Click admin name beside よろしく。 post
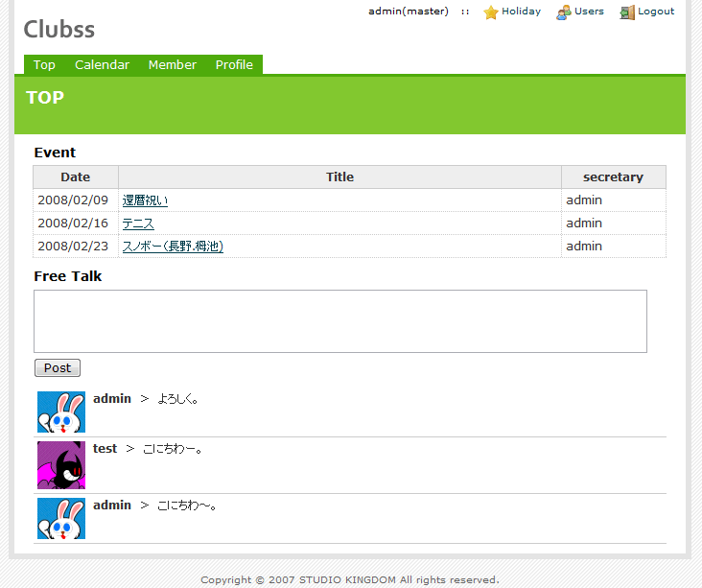Viewport: 702px width, 588px height. click(x=112, y=399)
